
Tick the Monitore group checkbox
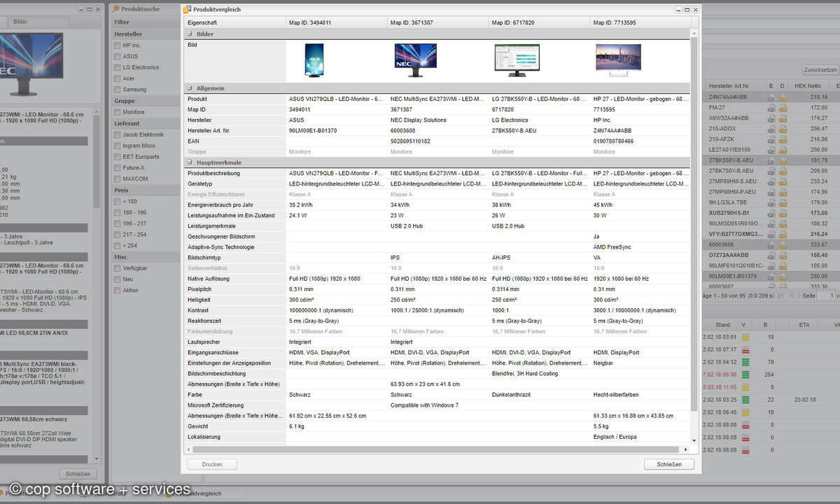(118, 113)
